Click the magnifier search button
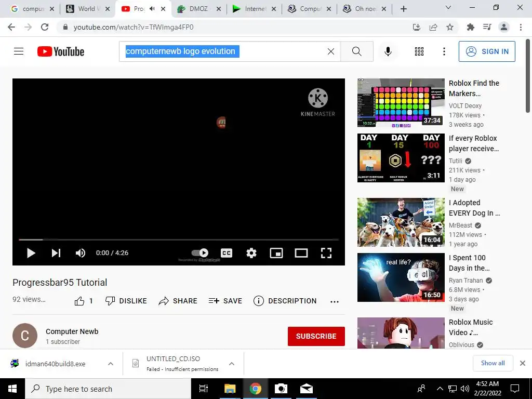 (x=356, y=51)
